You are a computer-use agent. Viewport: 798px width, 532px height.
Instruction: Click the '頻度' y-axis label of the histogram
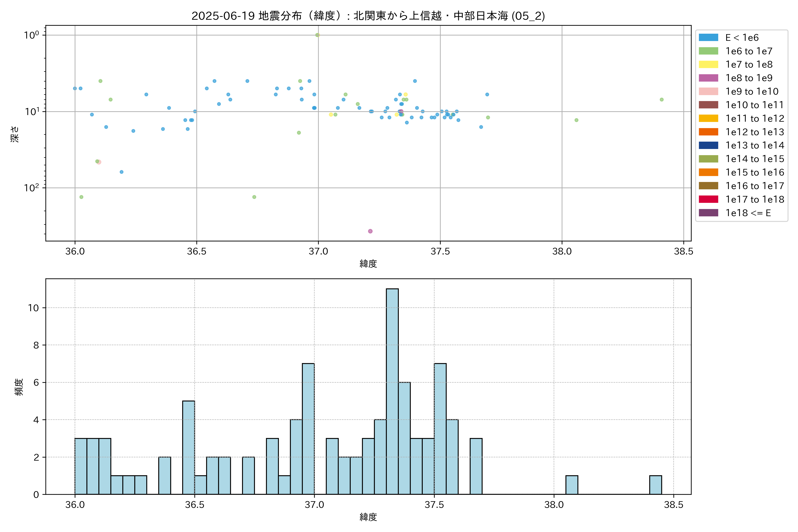(19, 387)
